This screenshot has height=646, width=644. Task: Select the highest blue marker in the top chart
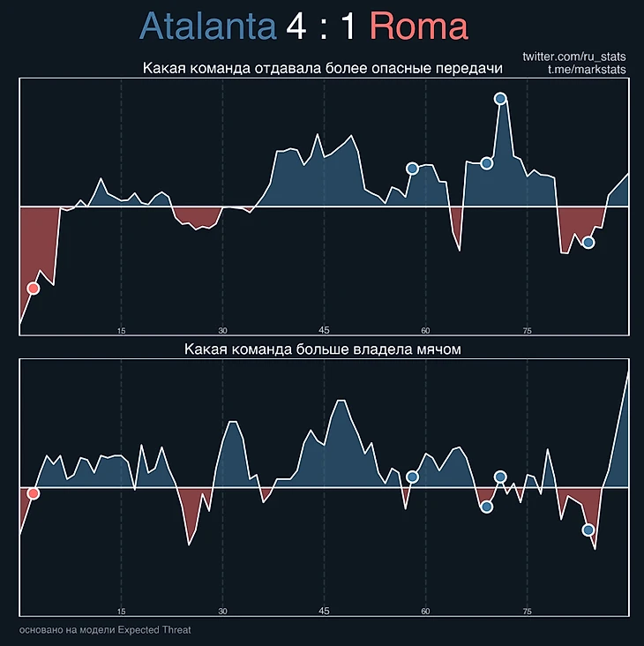500,99
